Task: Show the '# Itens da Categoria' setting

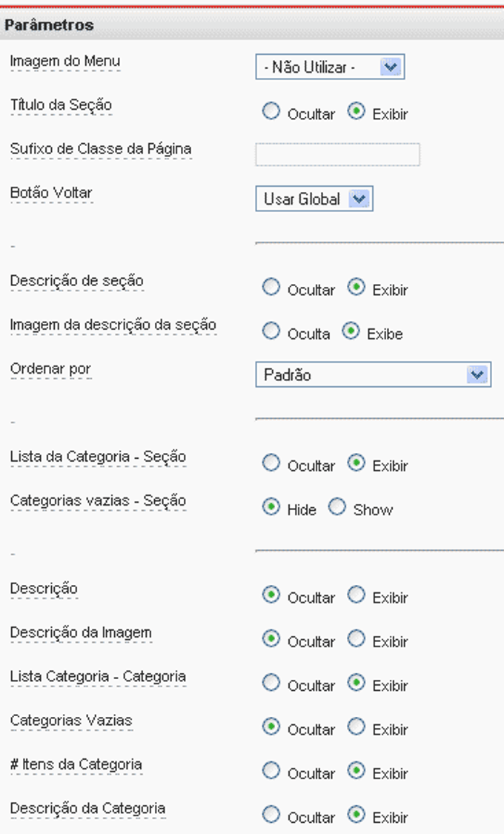Action: (357, 771)
